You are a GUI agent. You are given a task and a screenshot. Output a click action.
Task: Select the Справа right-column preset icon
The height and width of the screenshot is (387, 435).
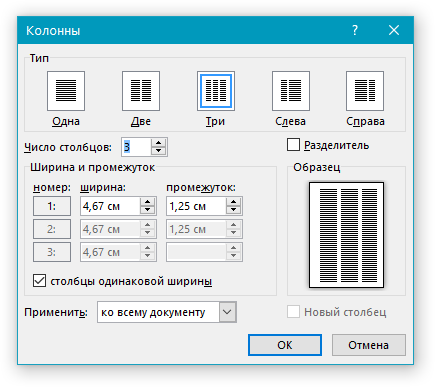[365, 91]
